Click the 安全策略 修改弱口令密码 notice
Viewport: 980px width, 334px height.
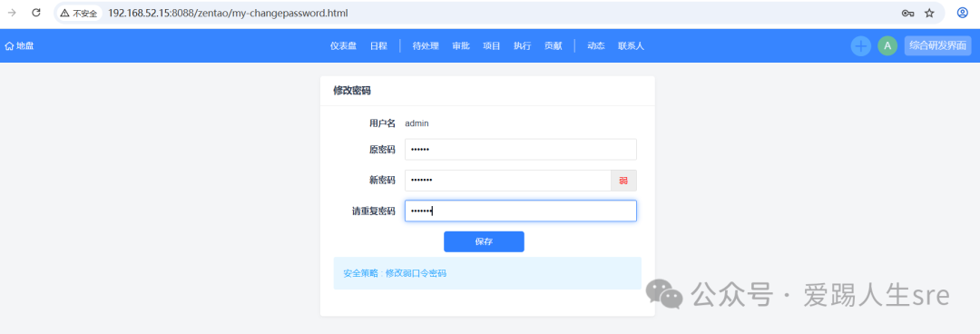487,273
